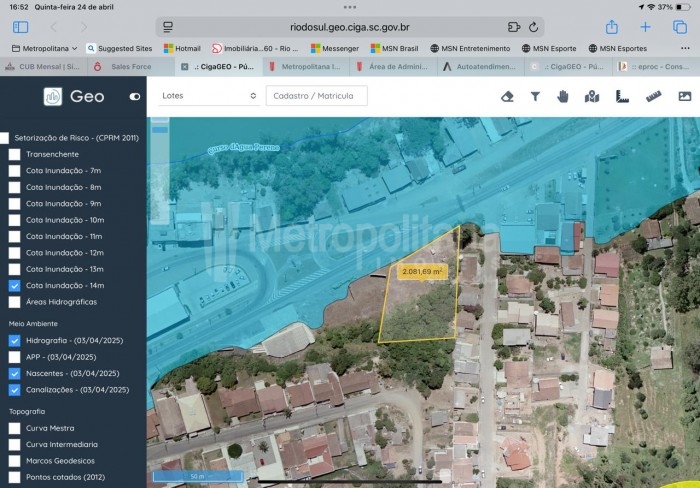Viewport: 700px width, 488px height.
Task: Expand the Metropolitana bookmarks folder
Action: click(x=45, y=48)
